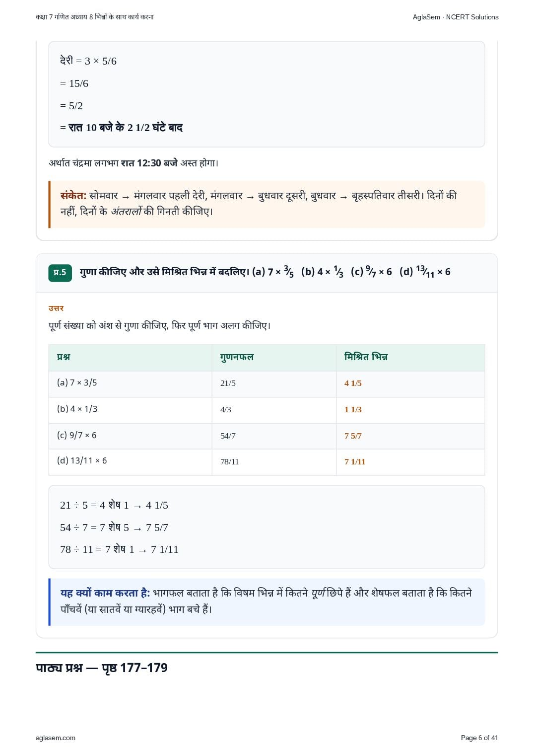Select the (c) 9/7 × 6 table row
Screen dimensions: 534x756
click(x=267, y=436)
